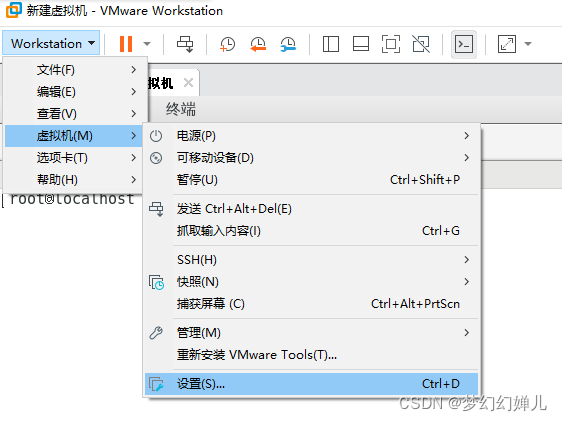The width and height of the screenshot is (562, 421).
Task: Toggle the thumbnail bar icon
Action: 361,44
